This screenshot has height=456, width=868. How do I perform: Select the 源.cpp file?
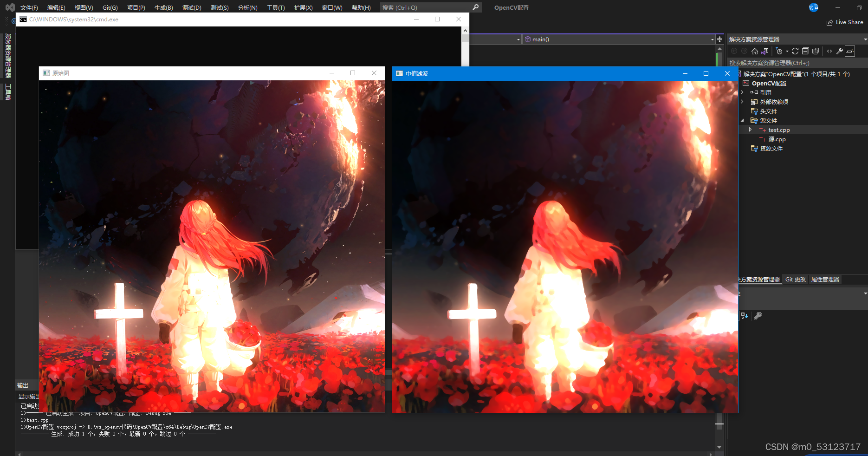pos(777,139)
